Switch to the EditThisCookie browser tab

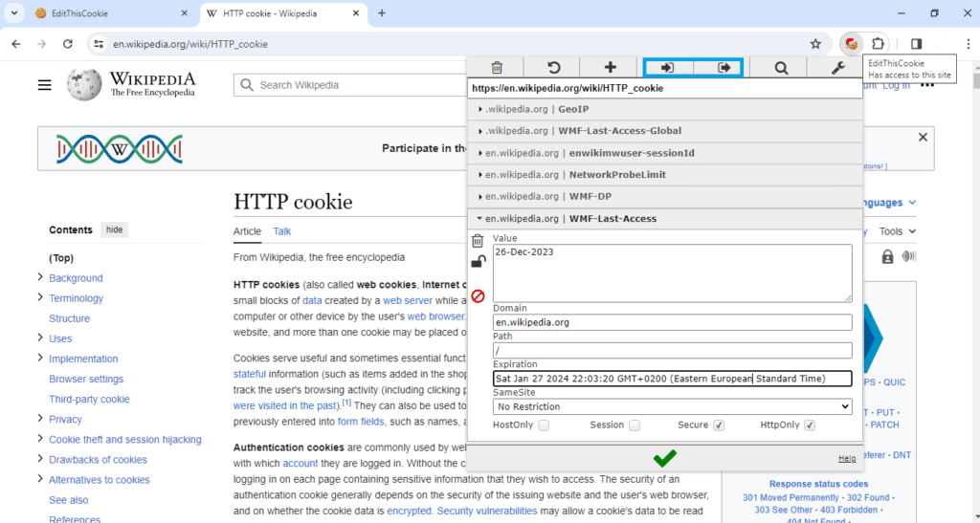point(113,13)
